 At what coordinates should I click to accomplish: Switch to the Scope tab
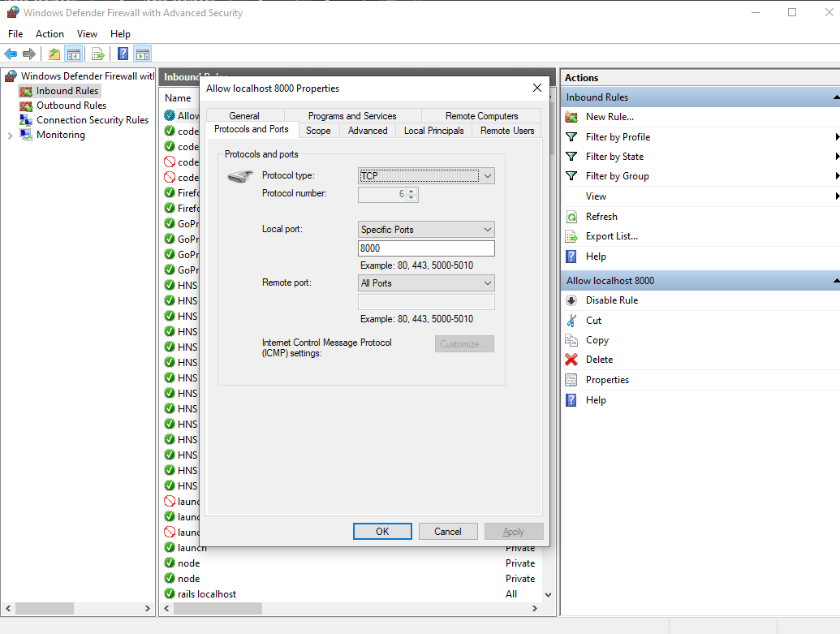tap(318, 130)
